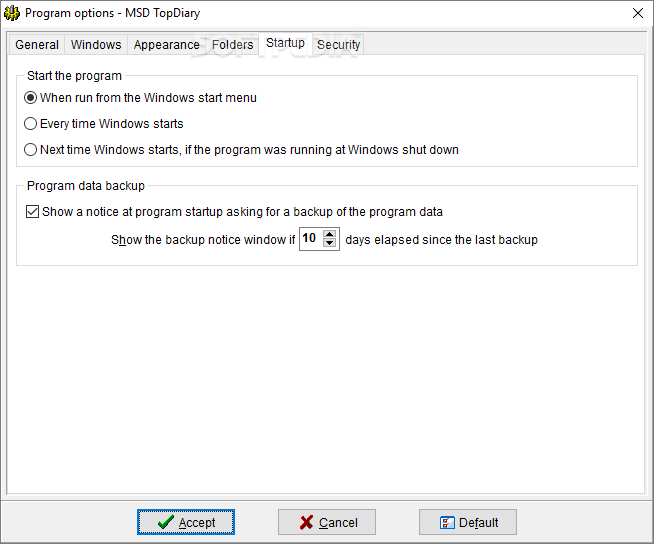Decrease backup days with down arrow
Image resolution: width=654 pixels, height=544 pixels.
(x=330, y=243)
